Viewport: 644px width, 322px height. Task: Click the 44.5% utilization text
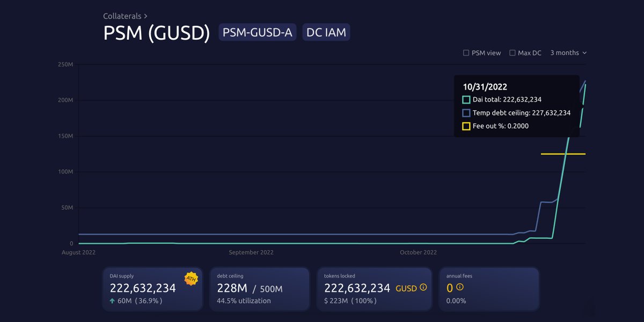(244, 301)
